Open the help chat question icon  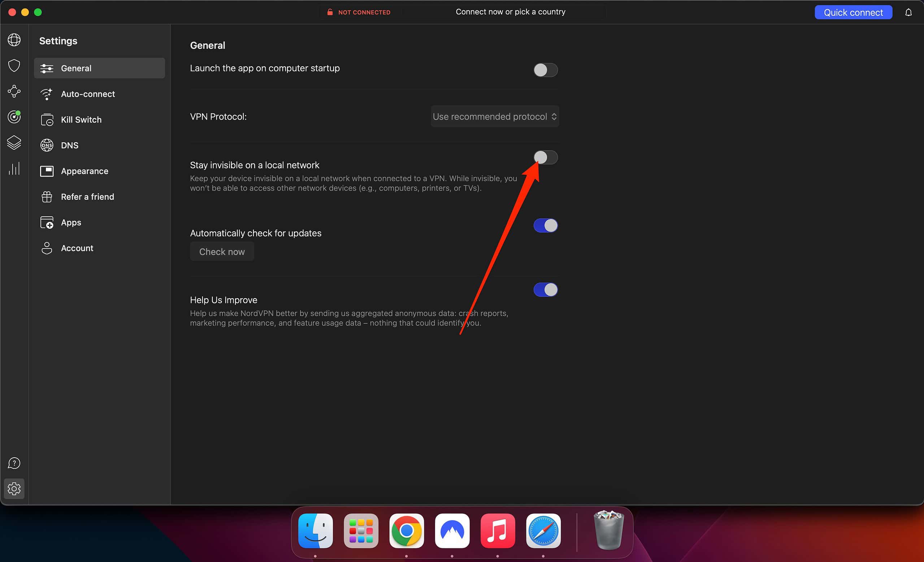pos(14,463)
